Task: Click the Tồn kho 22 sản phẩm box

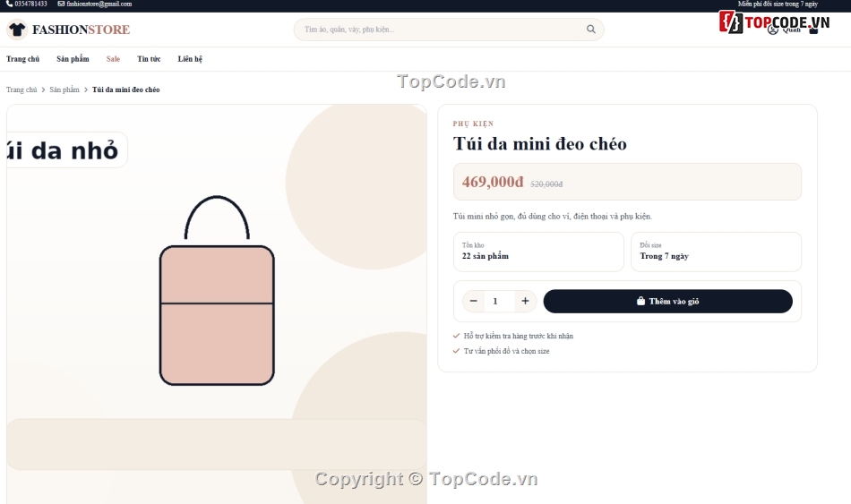Action: (x=538, y=252)
